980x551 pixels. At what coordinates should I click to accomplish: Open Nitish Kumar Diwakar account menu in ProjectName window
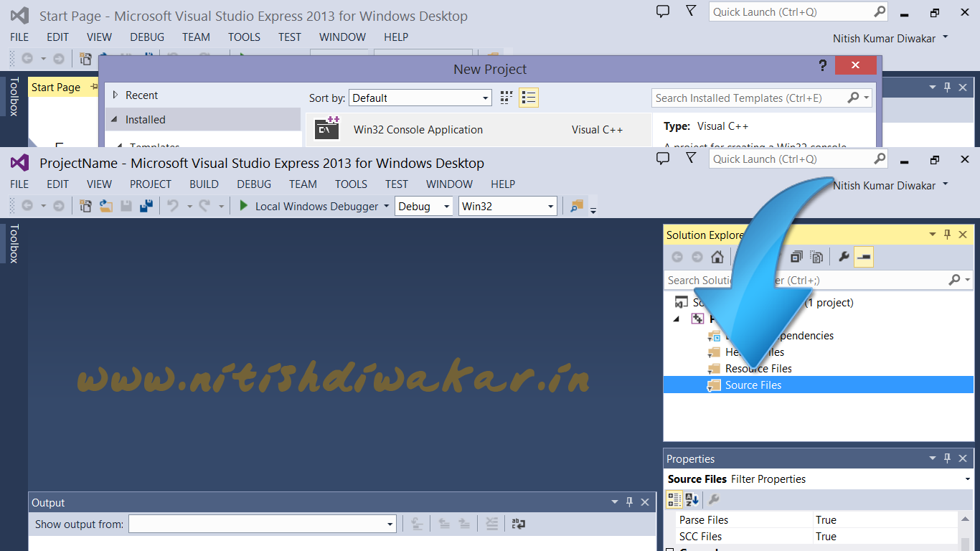pyautogui.click(x=890, y=185)
